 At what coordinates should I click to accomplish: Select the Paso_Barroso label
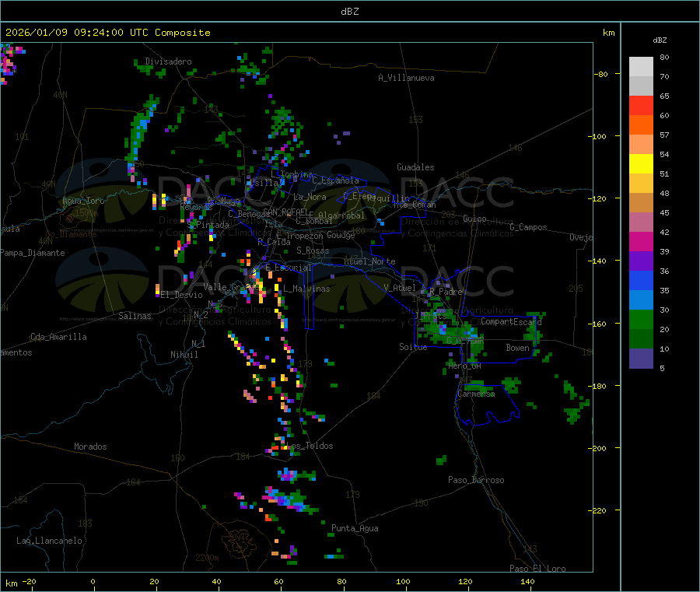476,480
